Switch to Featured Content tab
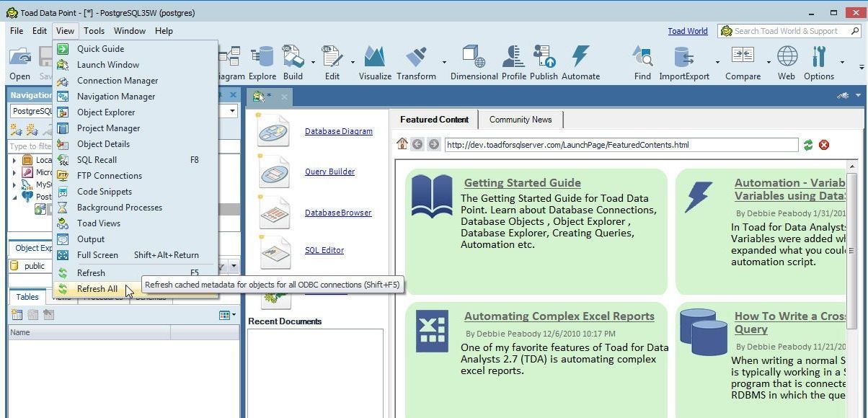 click(434, 120)
